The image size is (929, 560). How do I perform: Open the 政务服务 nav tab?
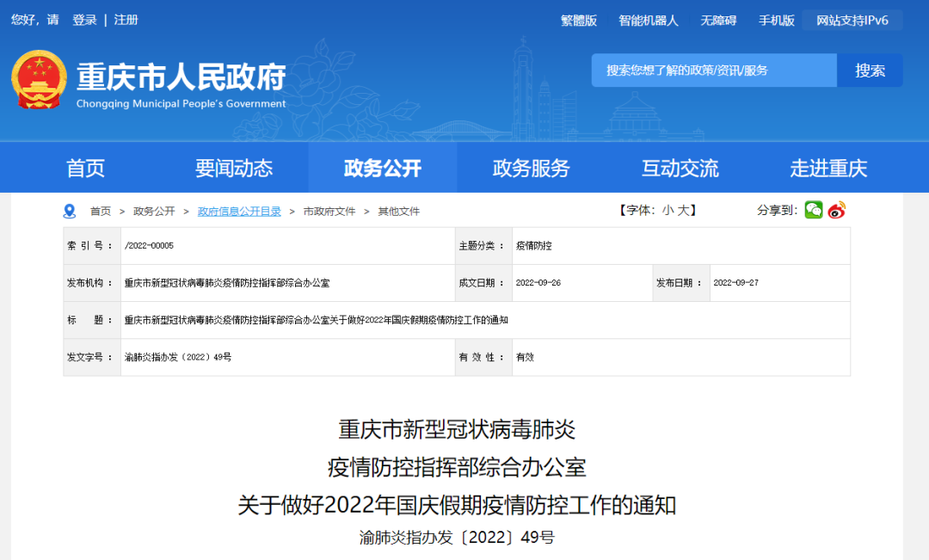pyautogui.click(x=531, y=169)
